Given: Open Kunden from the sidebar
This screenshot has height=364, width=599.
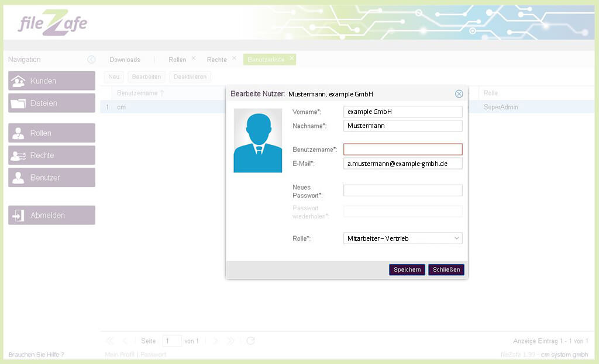Looking at the screenshot, I should 51,81.
